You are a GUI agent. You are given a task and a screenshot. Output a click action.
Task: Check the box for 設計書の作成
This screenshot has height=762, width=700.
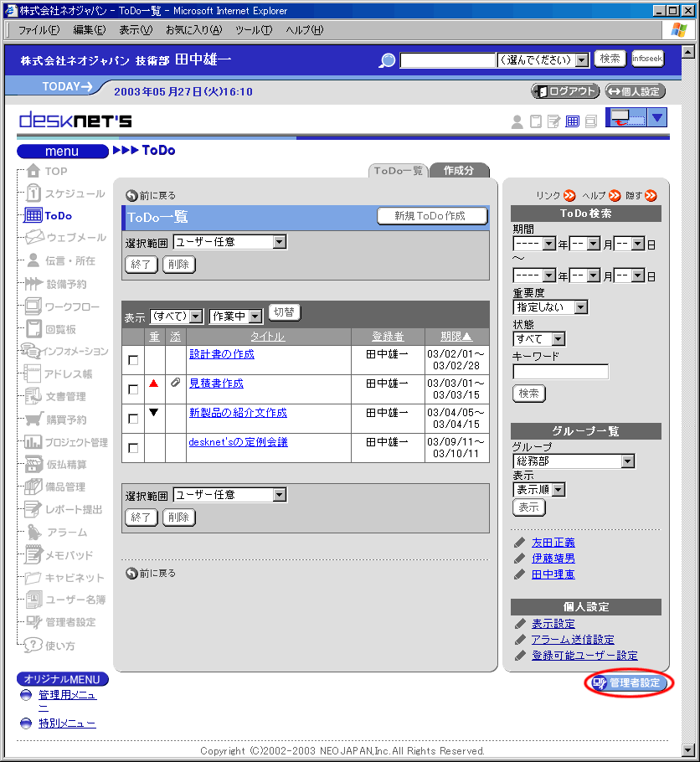pyautogui.click(x=133, y=360)
